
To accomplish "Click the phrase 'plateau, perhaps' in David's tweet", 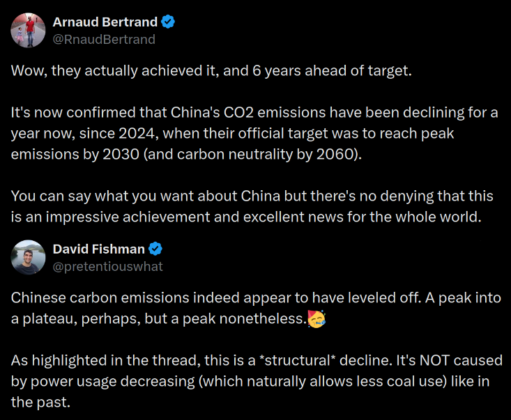I will 82,319.
